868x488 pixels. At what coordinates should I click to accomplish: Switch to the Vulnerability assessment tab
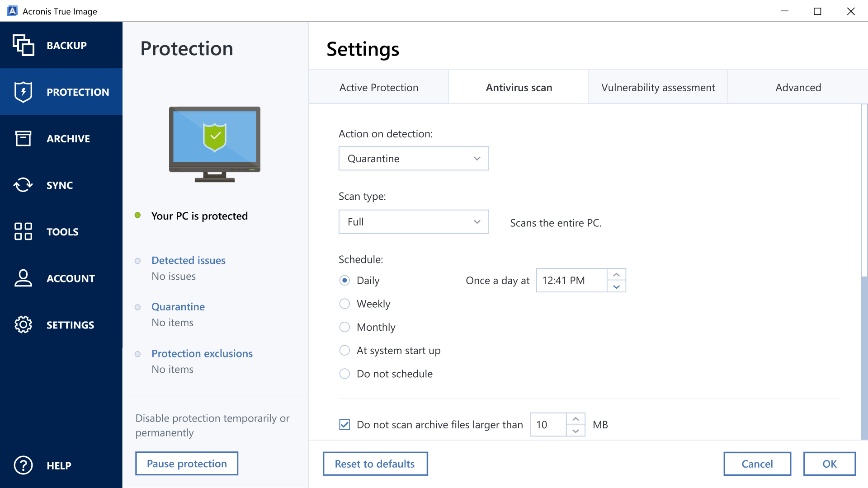coord(658,87)
